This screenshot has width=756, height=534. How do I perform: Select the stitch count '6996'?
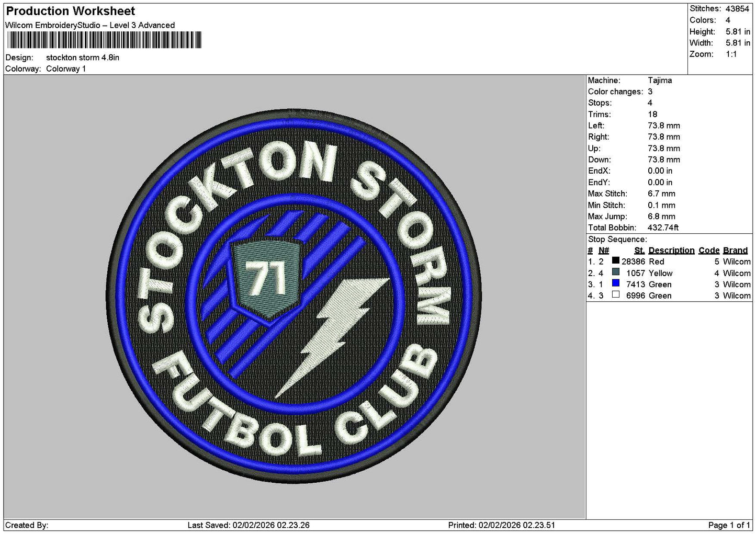636,296
